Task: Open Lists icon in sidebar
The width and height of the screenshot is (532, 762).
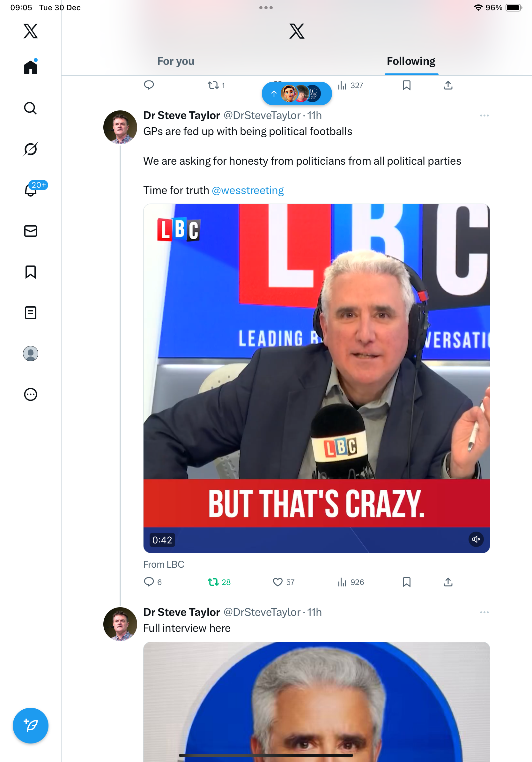Action: 31,313
